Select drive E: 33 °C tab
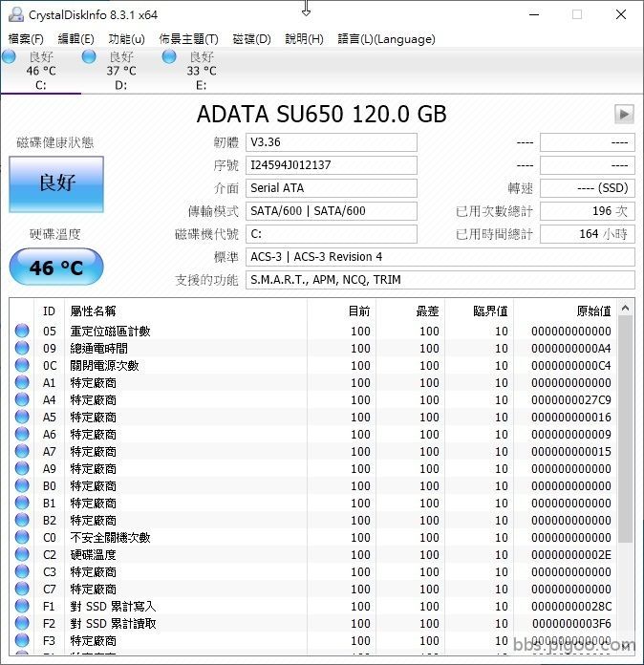This screenshot has width=644, height=665. point(202,71)
